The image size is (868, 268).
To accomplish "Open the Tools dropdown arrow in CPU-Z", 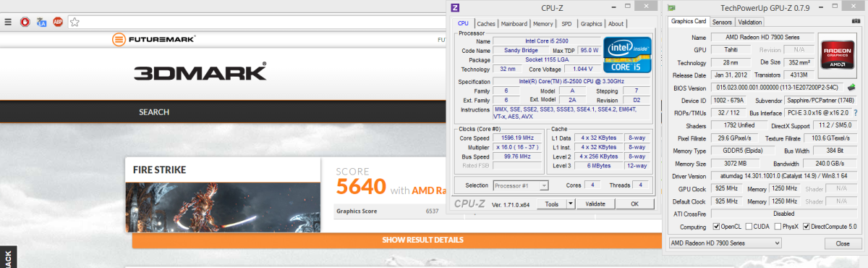I will tap(571, 204).
